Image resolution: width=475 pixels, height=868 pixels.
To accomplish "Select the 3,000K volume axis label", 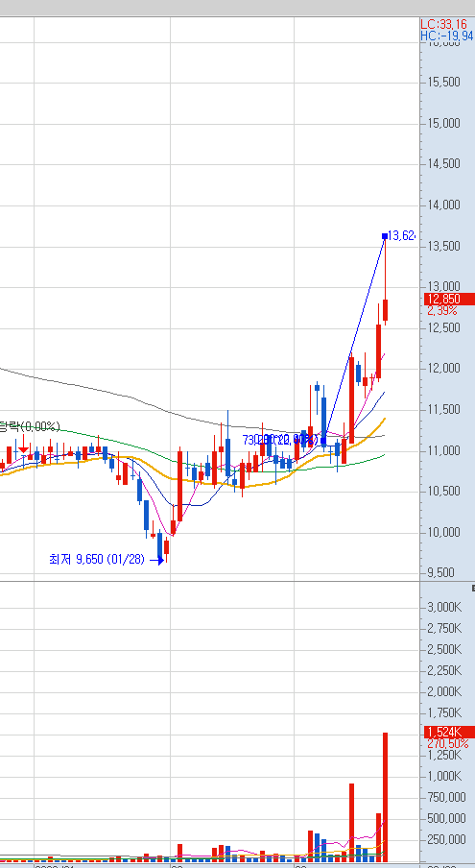I will coord(444,607).
